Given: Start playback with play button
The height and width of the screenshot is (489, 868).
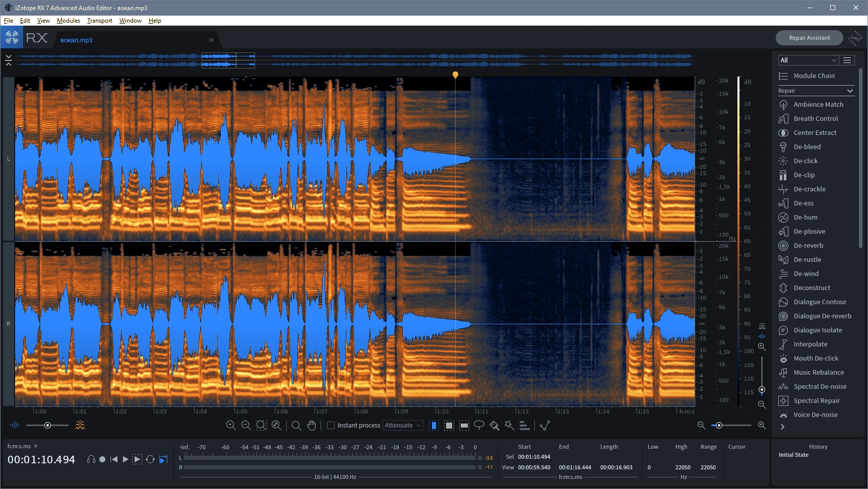Looking at the screenshot, I should [x=126, y=459].
